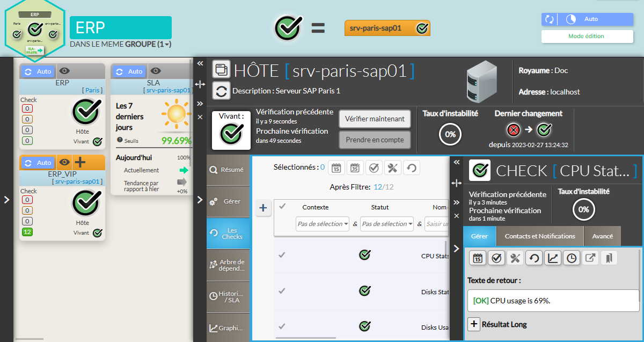The width and height of the screenshot is (644, 342).
Task: Expand the 'Résultat Long' plus section
Action: point(474,324)
